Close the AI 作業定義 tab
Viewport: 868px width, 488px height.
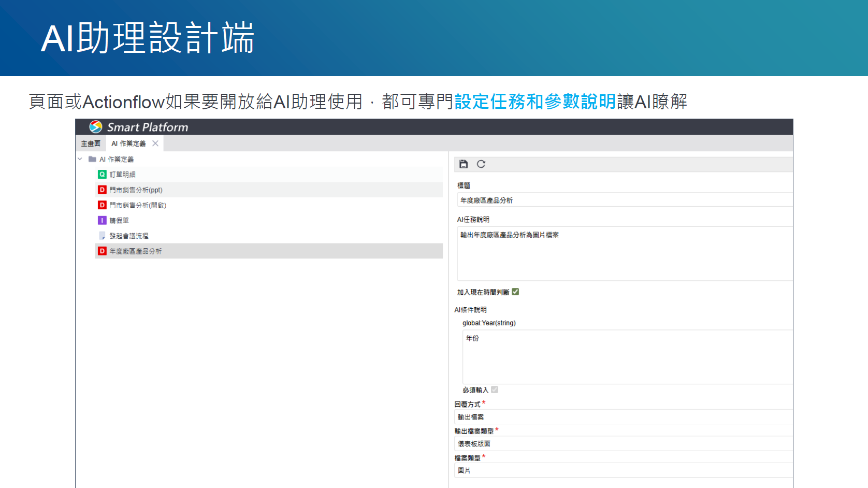pos(155,143)
